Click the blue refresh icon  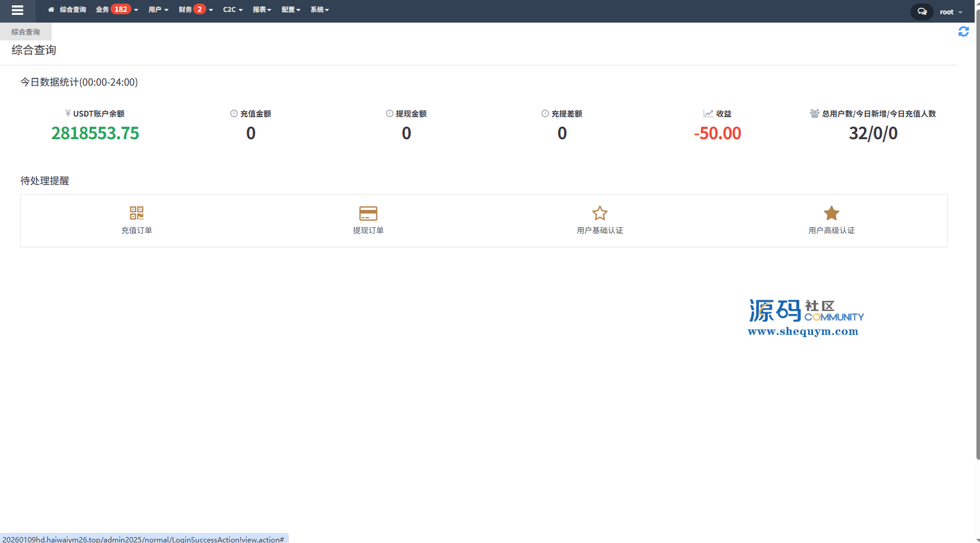(963, 32)
